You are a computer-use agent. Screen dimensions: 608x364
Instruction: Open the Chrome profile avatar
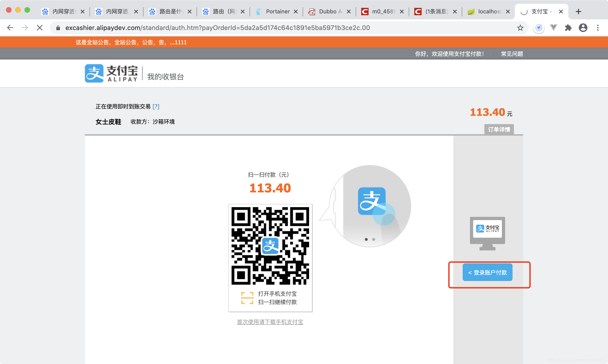[x=583, y=28]
